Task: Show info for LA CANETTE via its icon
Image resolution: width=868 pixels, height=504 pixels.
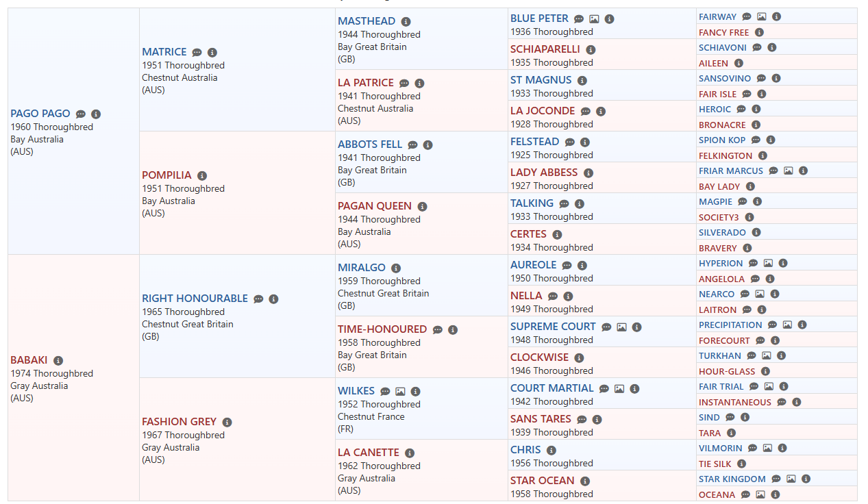Action: click(x=409, y=453)
